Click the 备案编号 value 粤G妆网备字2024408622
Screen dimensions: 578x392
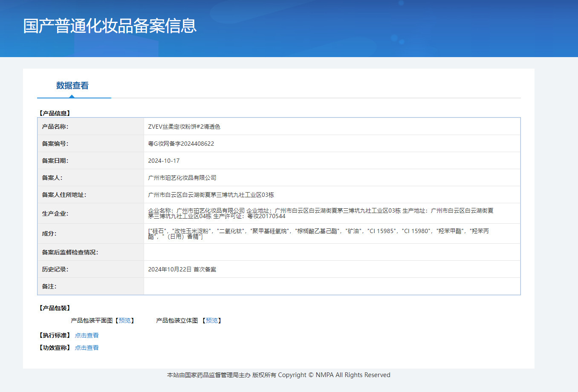[x=181, y=144]
